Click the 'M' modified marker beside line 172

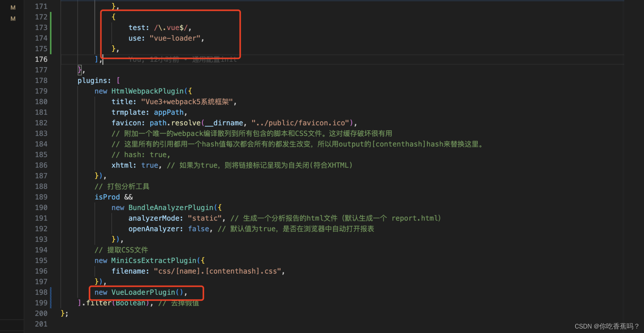point(13,18)
